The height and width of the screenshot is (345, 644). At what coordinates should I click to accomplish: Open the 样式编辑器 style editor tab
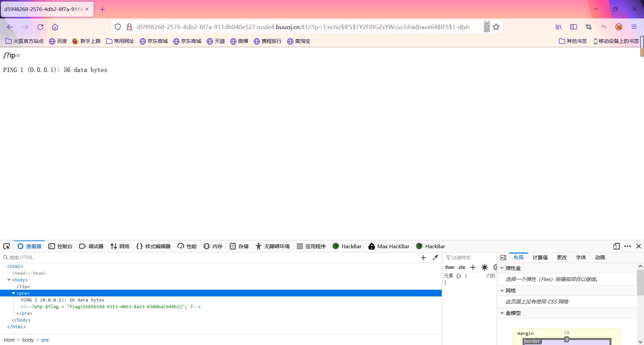coord(153,247)
